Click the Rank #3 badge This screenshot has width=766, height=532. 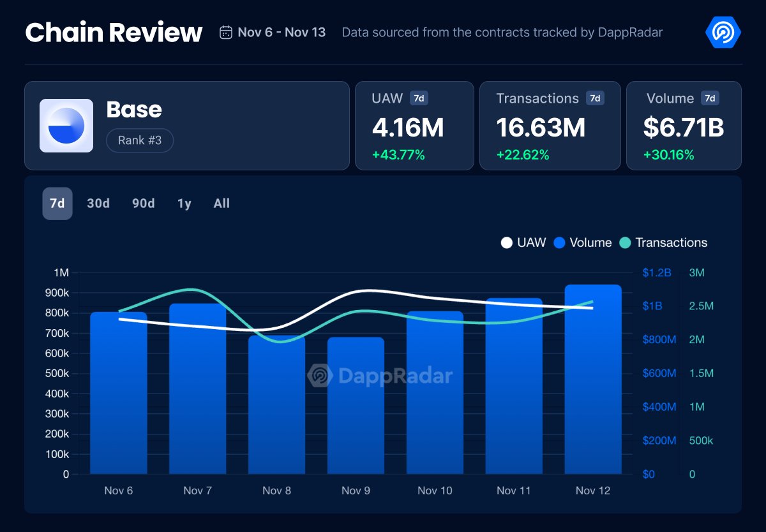(x=140, y=140)
